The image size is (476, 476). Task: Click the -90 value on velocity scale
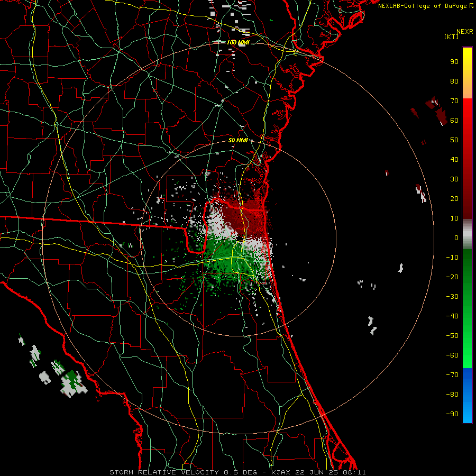pyautogui.click(x=452, y=414)
